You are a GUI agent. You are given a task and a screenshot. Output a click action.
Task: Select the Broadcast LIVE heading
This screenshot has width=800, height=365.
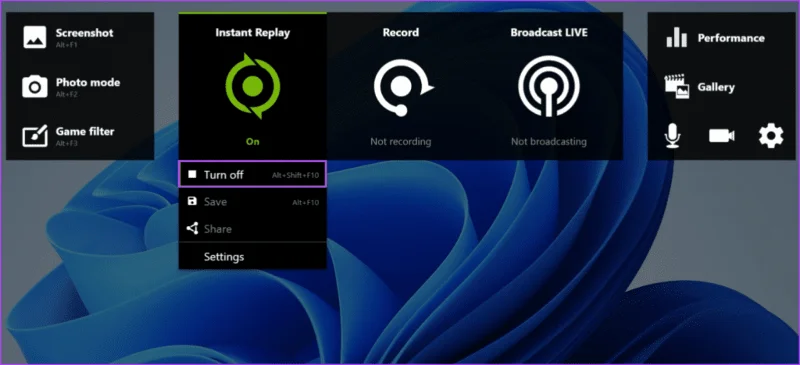(x=549, y=33)
